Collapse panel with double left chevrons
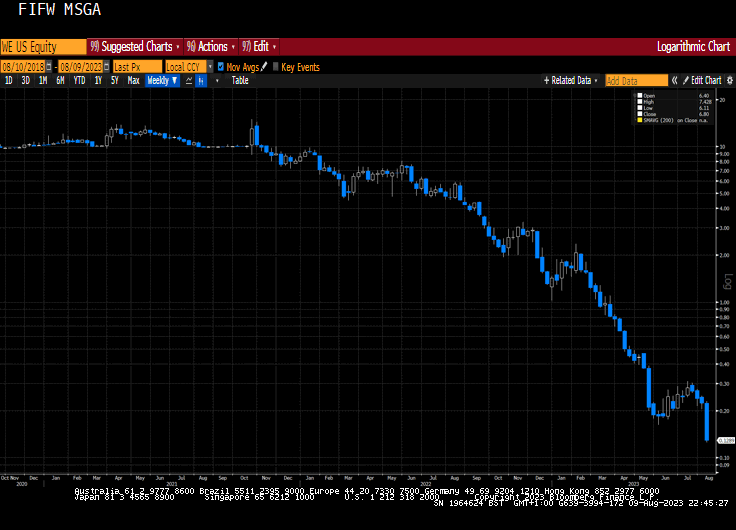Image resolution: width=736 pixels, height=530 pixels. tap(675, 80)
